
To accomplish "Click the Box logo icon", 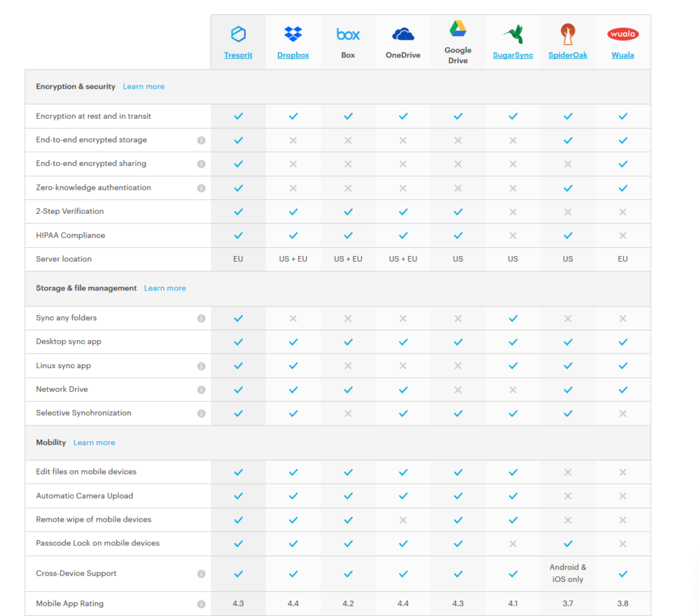I will (x=348, y=34).
